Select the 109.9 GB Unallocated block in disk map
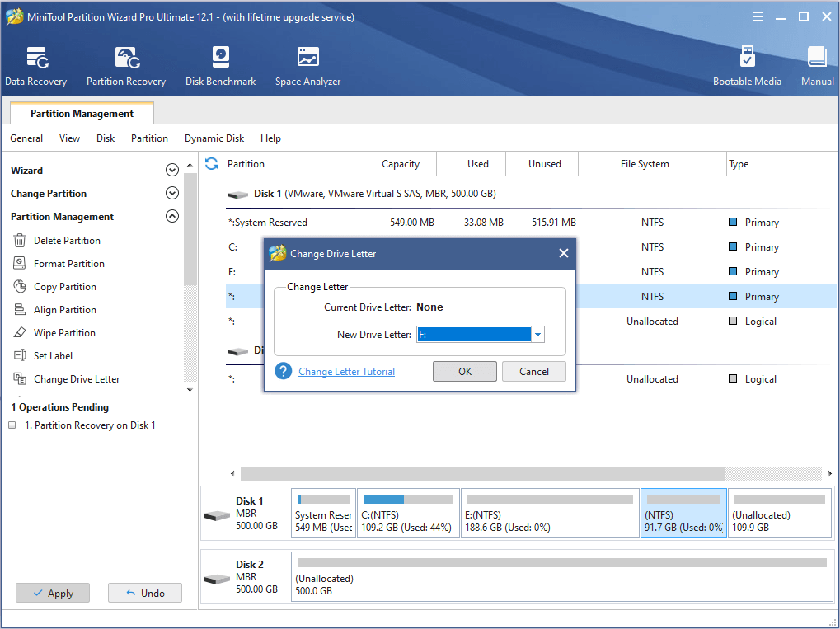840x629 pixels. click(x=780, y=514)
